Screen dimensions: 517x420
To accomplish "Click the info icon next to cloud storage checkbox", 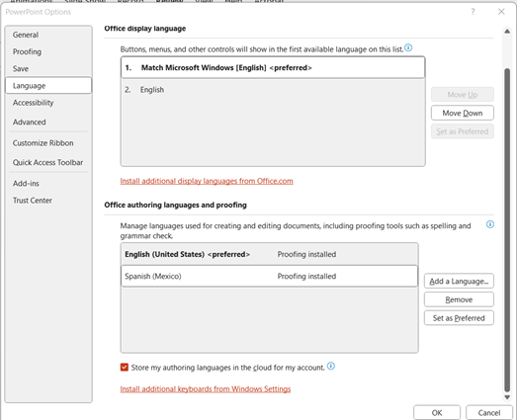I will click(x=331, y=366).
